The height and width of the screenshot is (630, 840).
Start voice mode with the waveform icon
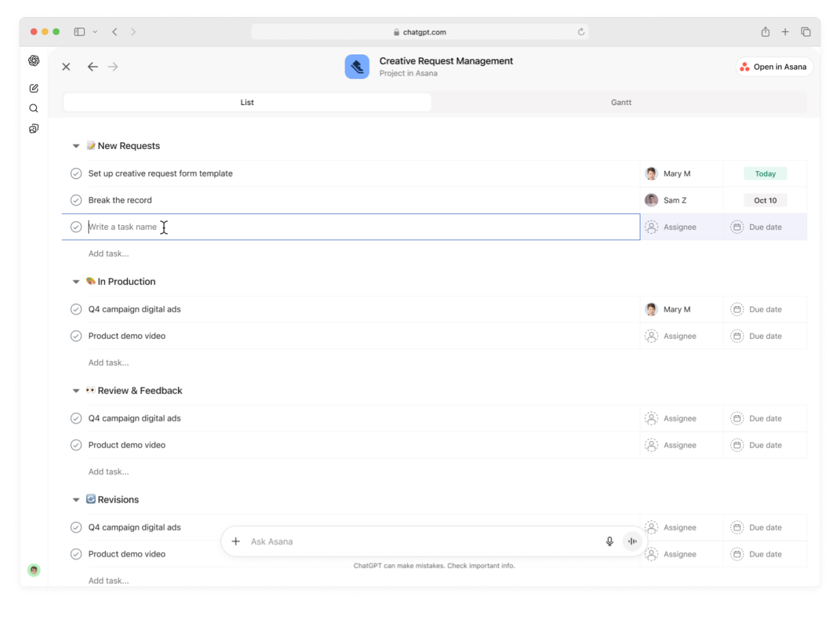click(632, 541)
